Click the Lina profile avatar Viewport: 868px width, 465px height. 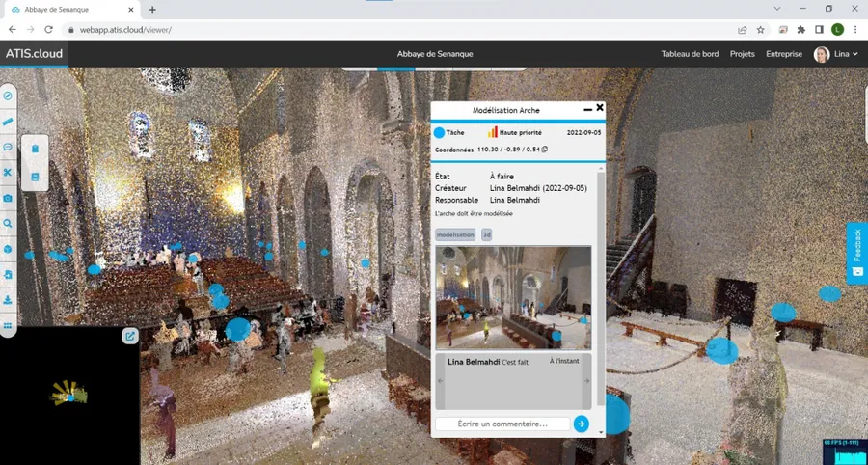(822, 54)
